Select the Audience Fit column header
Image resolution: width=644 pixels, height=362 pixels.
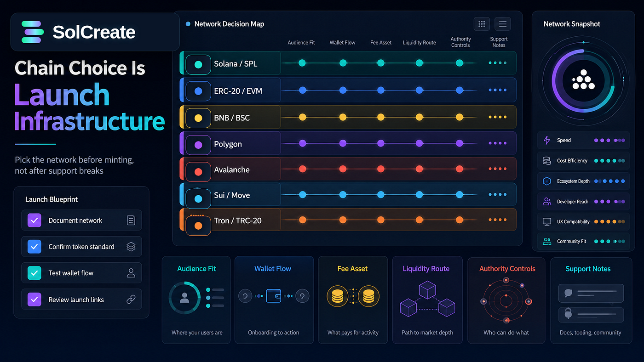point(301,43)
